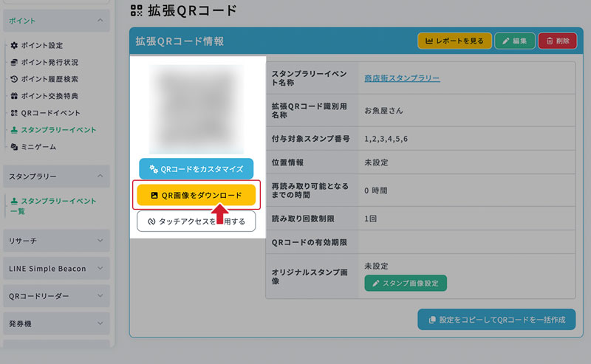Click the QR icon in the 拡張QRコード page title
The width and height of the screenshot is (591, 364).
pos(135,10)
